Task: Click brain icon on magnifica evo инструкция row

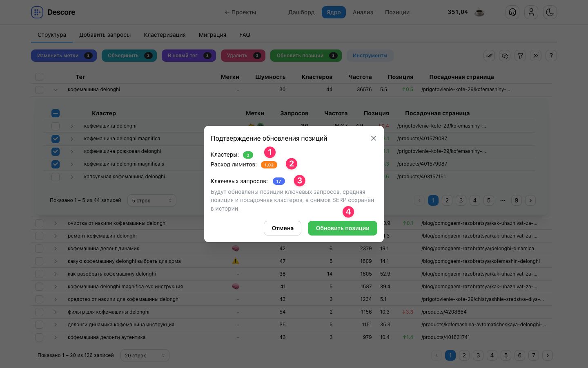Action: click(236, 287)
